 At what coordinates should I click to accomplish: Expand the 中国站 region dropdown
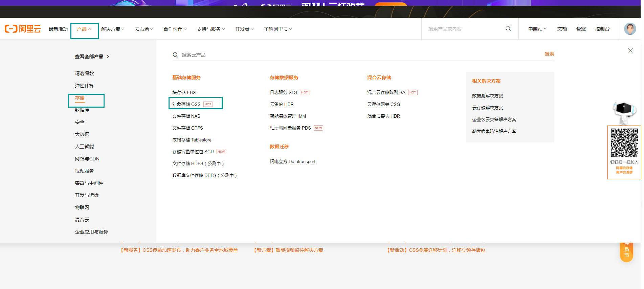point(537,29)
